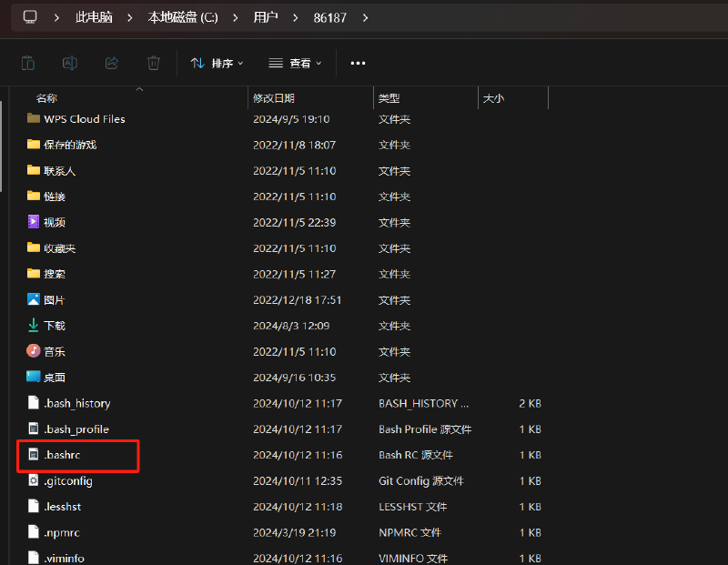
Task: Click the .bashrc file name
Action: coord(62,455)
